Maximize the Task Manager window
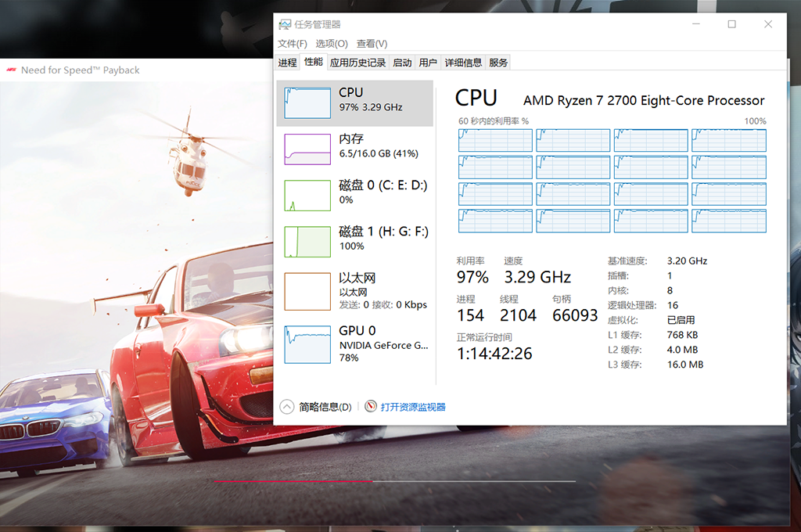The image size is (801, 532). click(x=731, y=24)
